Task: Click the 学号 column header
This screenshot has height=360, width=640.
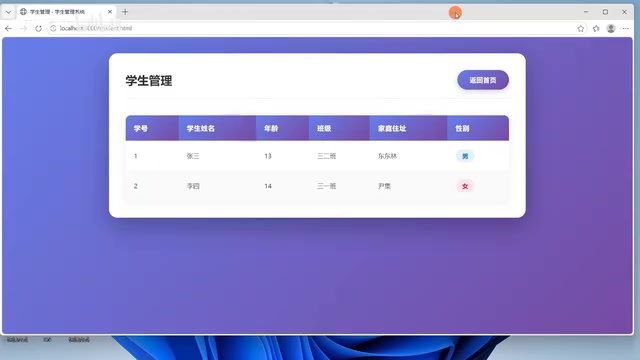Action: click(x=152, y=128)
